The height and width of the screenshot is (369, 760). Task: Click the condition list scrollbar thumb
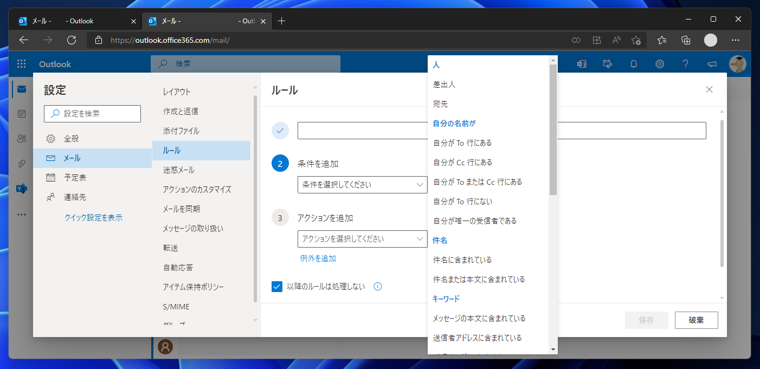click(553, 129)
